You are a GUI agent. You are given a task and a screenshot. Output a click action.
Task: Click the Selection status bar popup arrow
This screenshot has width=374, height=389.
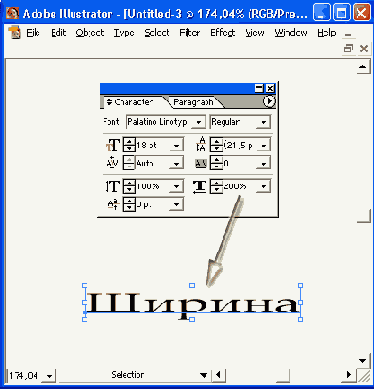(x=203, y=375)
